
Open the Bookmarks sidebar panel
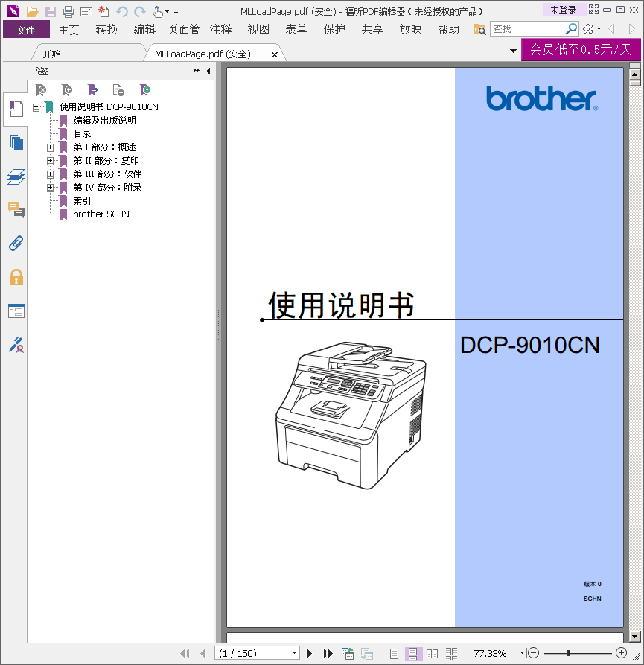coord(16,109)
